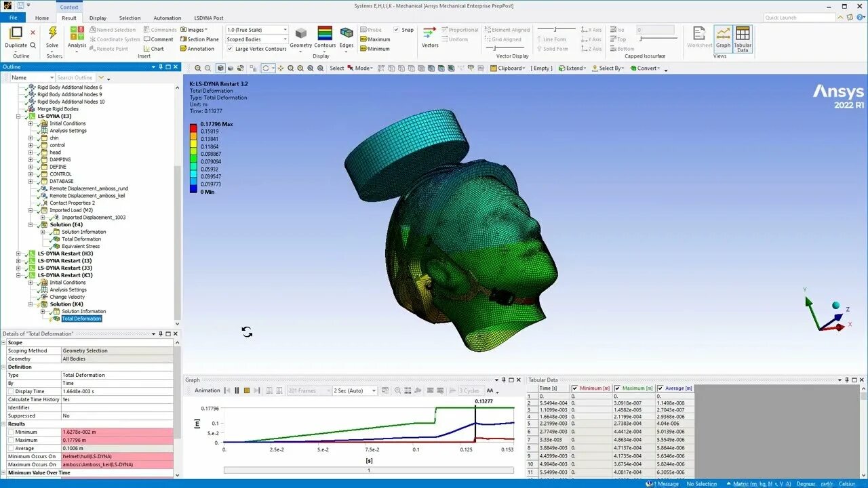
Task: Expand the LS-DYNA Restart (H3) node
Action: point(18,253)
